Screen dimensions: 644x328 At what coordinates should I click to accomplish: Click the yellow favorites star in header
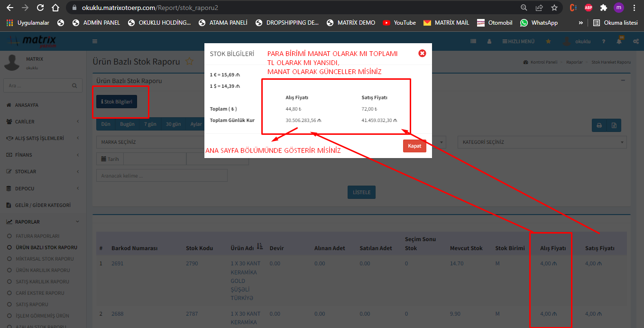coord(548,41)
